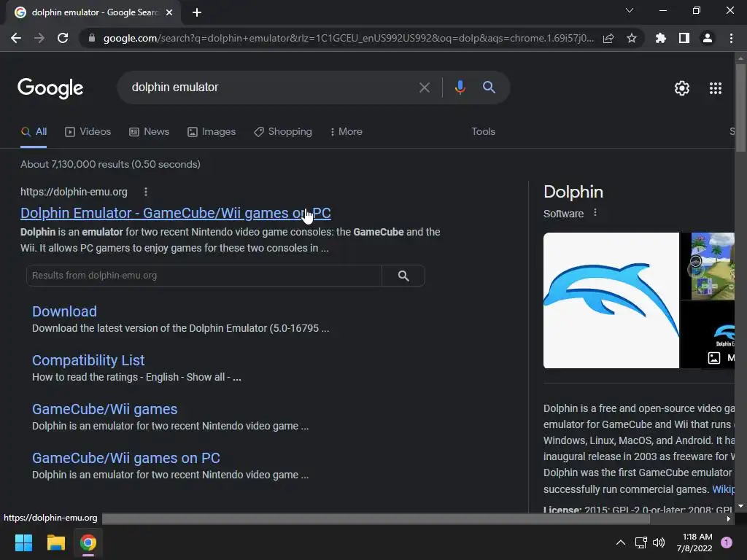Open search Tools options
This screenshot has width=747, height=560.
coord(483,132)
